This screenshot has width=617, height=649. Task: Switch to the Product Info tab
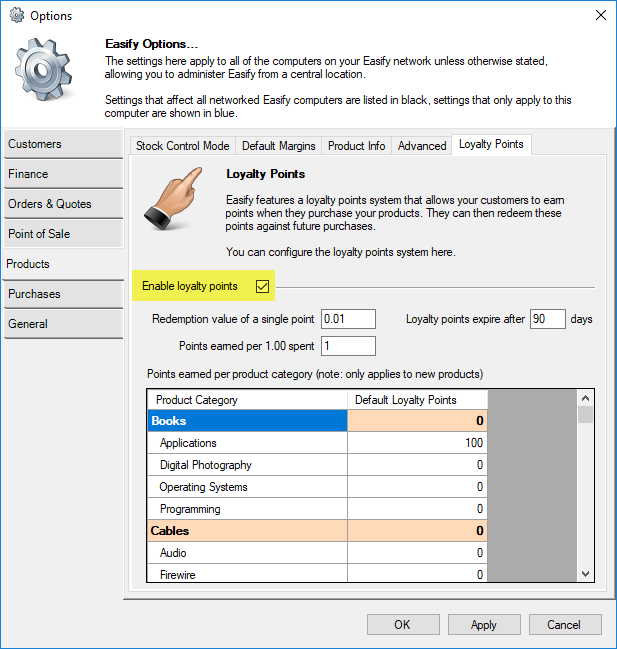pyautogui.click(x=356, y=146)
